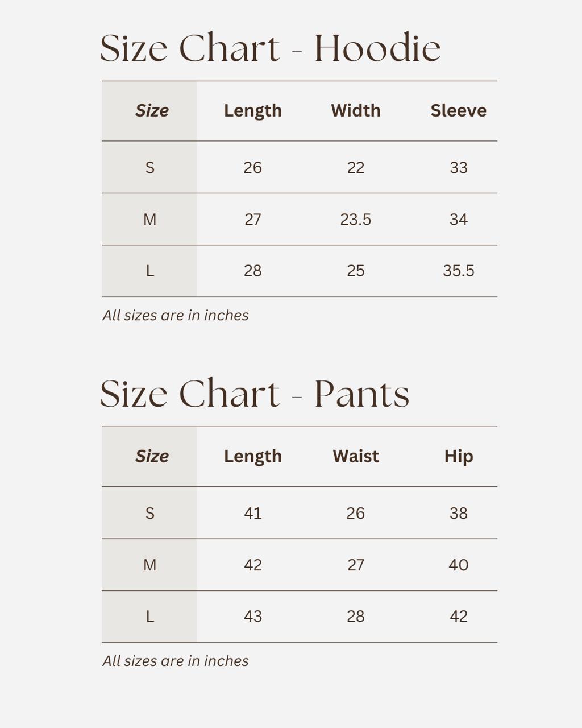Click the M size cell in hoodie table

click(150, 220)
